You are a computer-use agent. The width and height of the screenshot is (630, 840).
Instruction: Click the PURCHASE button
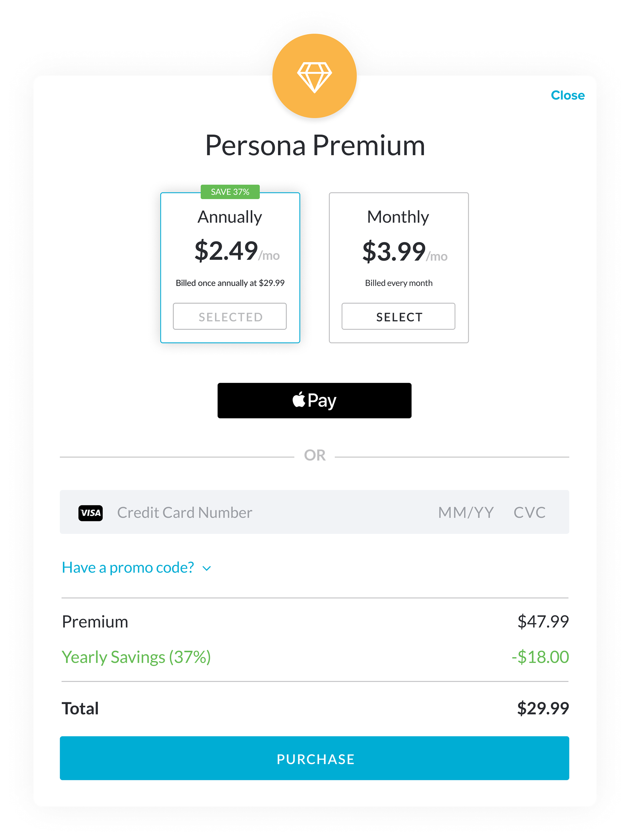click(x=314, y=758)
